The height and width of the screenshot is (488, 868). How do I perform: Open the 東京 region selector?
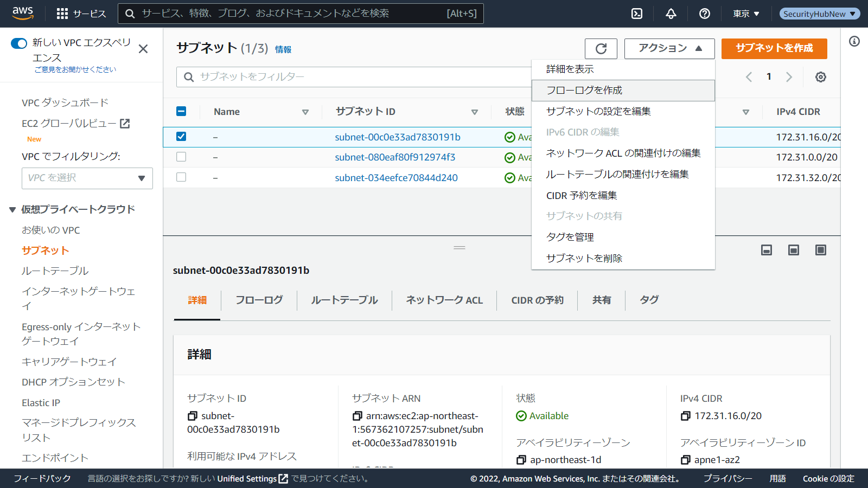pos(746,14)
